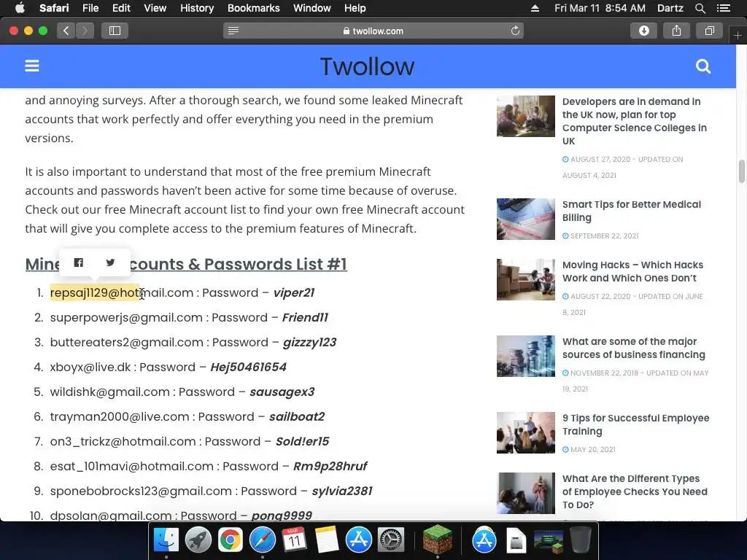
Task: Reload the twollow.com page
Action: tap(515, 31)
